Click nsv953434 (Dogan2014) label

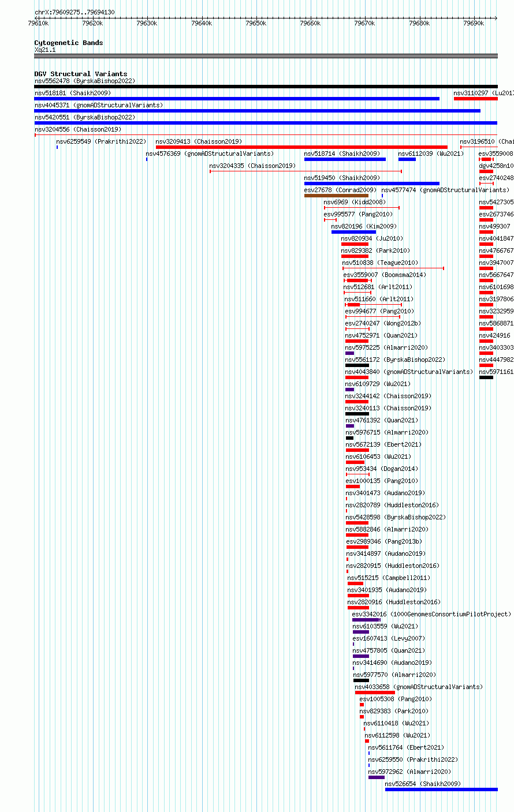(x=382, y=469)
